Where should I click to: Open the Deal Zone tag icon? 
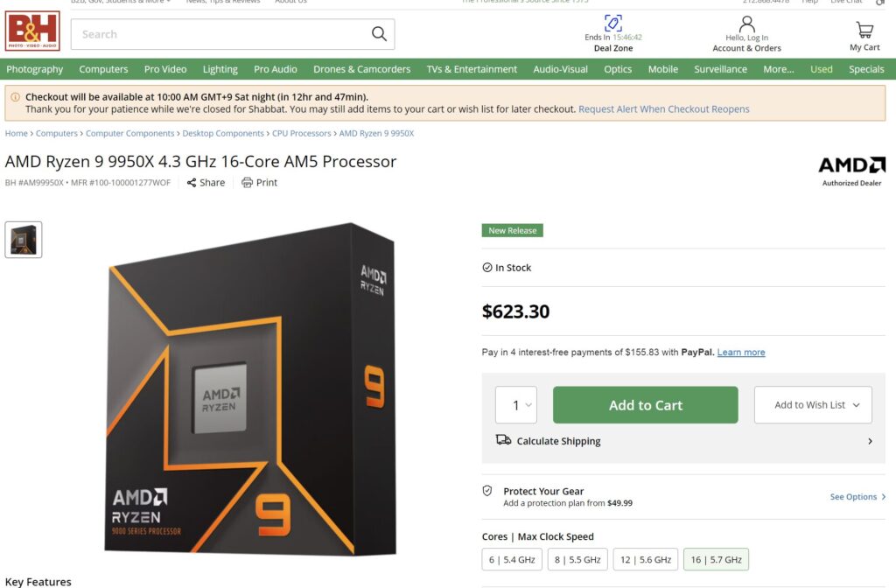613,23
